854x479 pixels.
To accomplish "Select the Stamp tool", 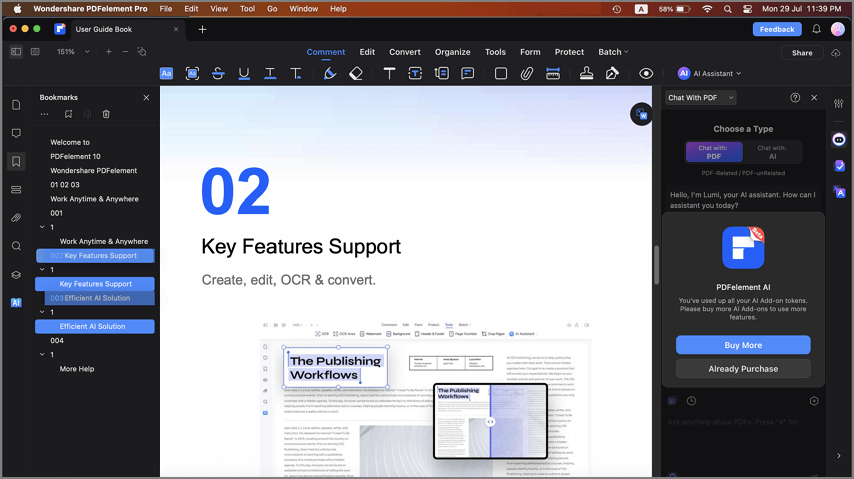I will [x=586, y=74].
